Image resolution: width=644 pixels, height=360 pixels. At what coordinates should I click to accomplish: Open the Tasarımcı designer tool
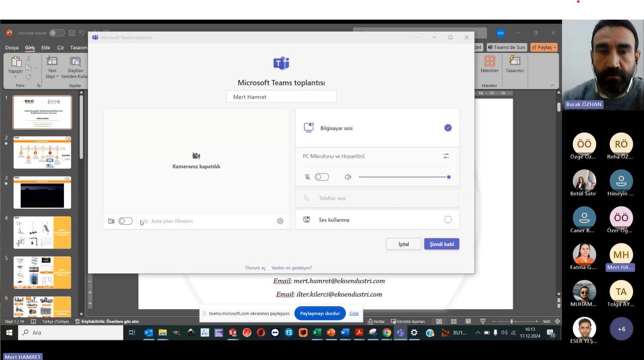[515, 61]
